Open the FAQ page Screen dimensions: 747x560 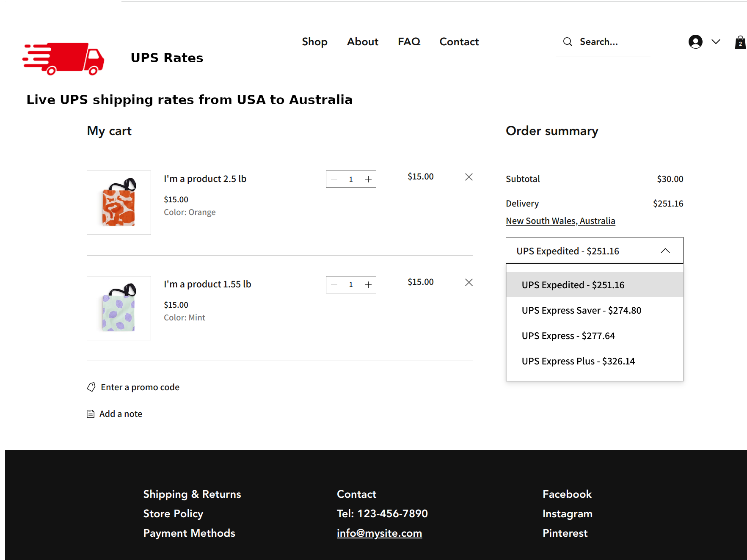click(x=409, y=41)
